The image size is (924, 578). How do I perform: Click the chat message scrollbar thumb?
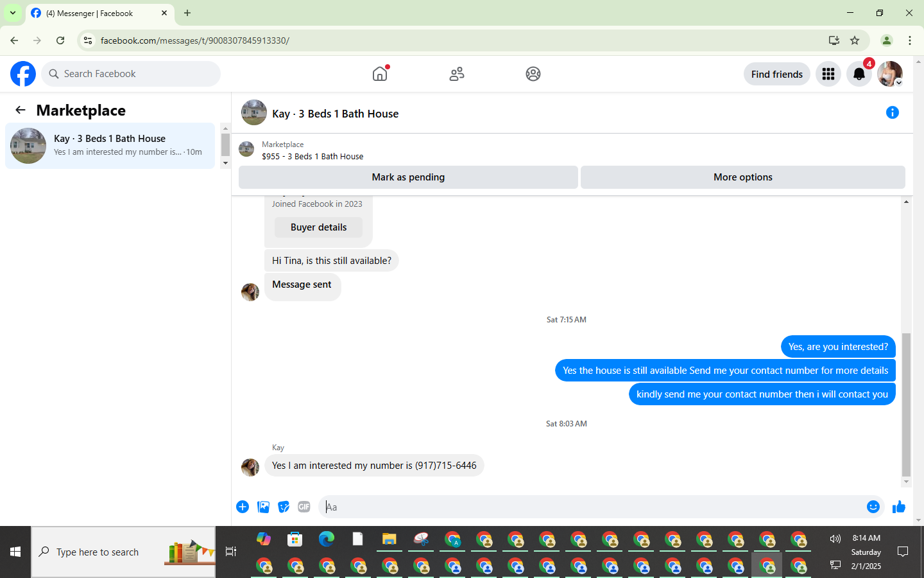[x=906, y=405]
